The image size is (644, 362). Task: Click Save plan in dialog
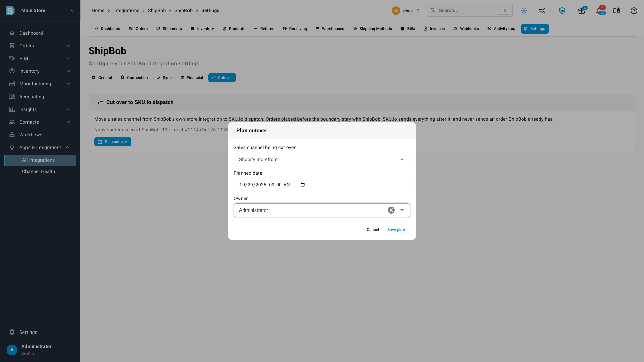396,230
